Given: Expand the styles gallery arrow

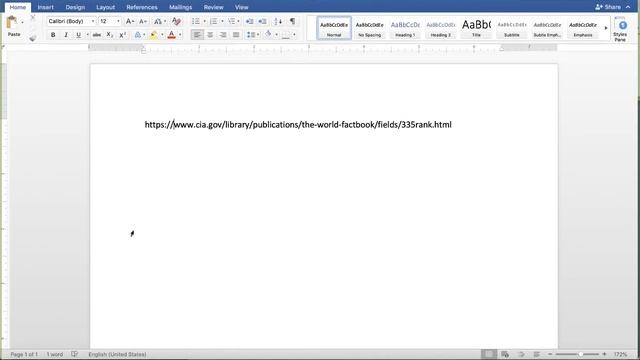Looking at the screenshot, I should click(x=606, y=28).
